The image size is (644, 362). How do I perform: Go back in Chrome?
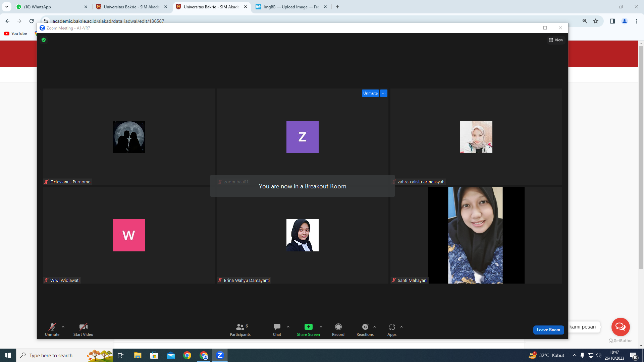click(7, 21)
